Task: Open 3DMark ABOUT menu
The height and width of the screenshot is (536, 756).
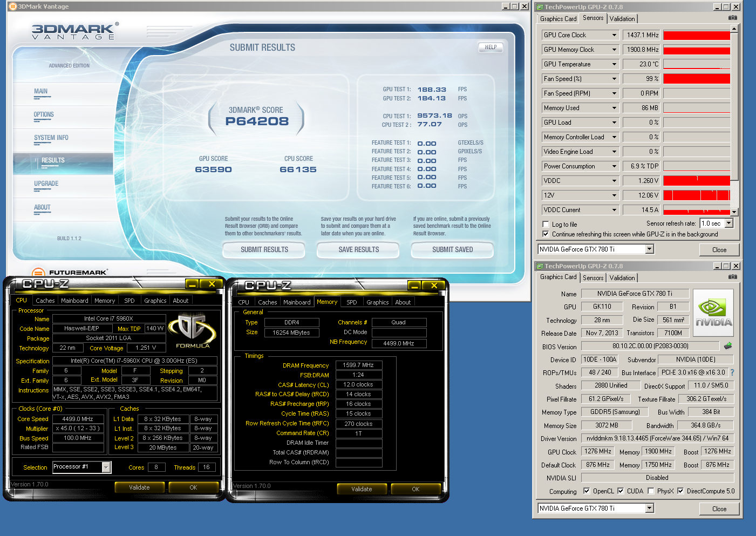Action: pyautogui.click(x=42, y=208)
